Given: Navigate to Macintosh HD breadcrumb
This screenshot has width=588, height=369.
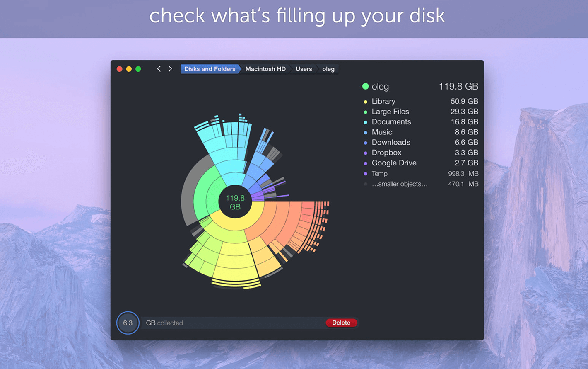Looking at the screenshot, I should pos(265,69).
